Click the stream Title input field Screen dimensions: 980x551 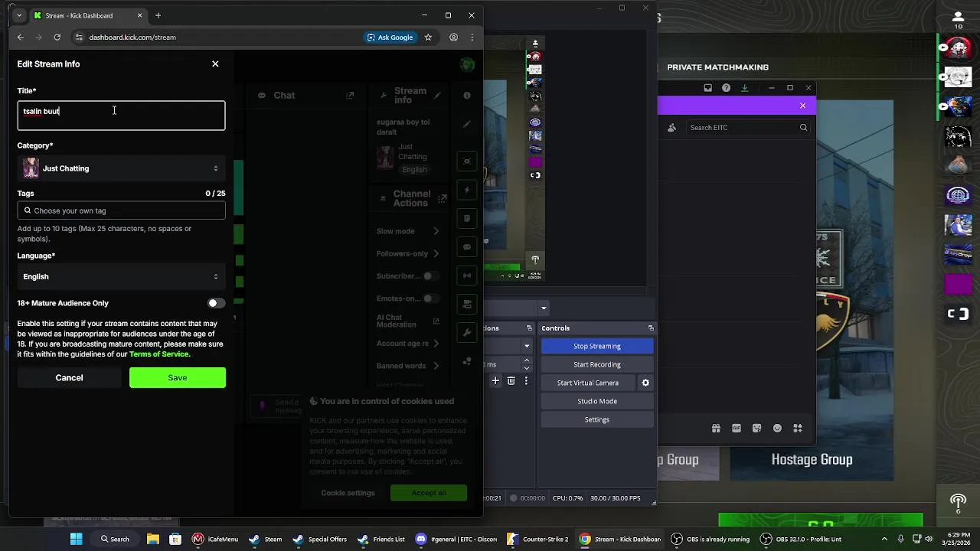(121, 116)
